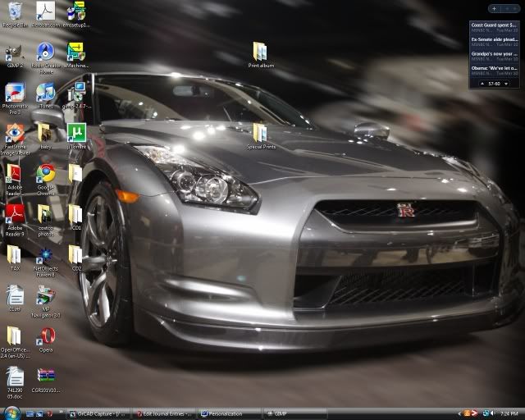Select the Special Prints folder
525x420 pixels.
[x=261, y=136]
